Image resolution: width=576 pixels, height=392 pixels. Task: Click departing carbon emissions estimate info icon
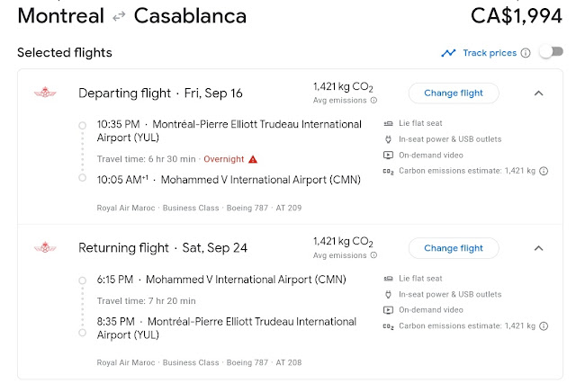(544, 172)
